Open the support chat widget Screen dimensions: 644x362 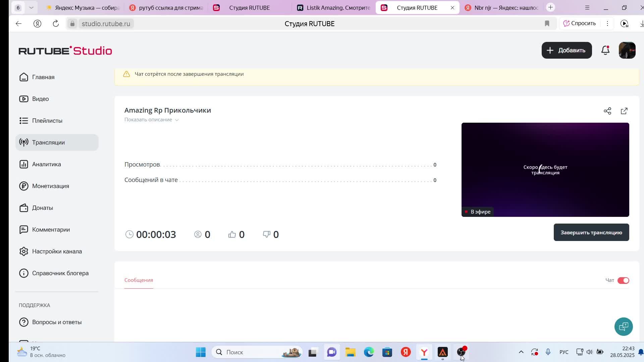(623, 326)
